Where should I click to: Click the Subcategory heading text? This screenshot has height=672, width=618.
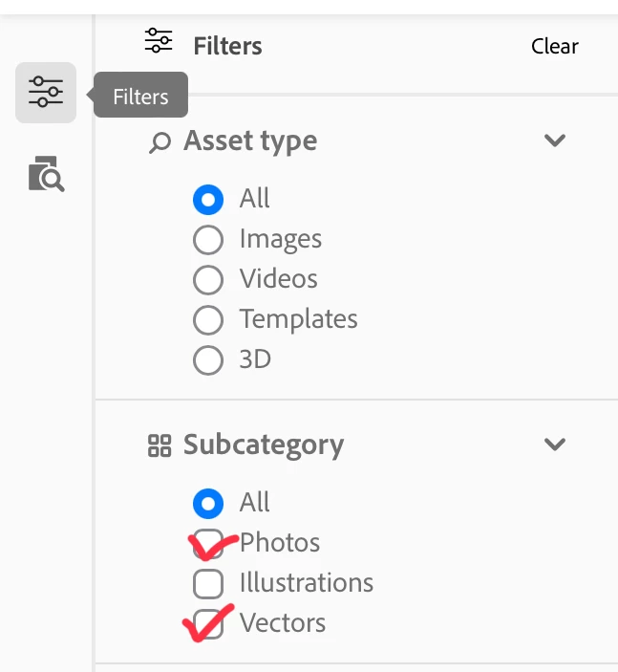tap(263, 445)
